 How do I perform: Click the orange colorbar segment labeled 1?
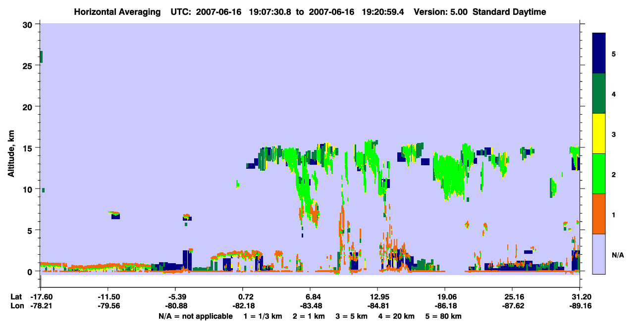click(x=599, y=214)
